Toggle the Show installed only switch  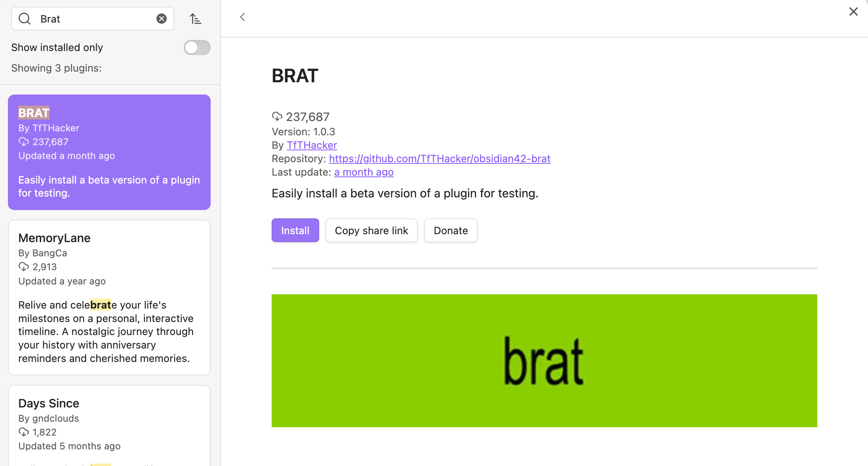point(197,47)
